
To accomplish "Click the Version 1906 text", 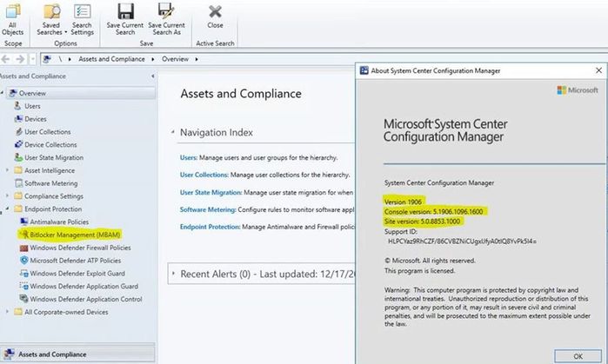I will tap(403, 202).
